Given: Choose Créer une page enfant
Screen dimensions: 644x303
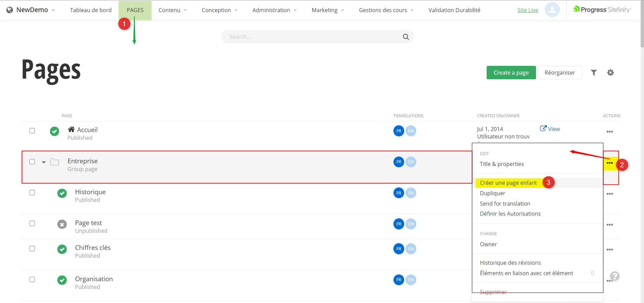Looking at the screenshot, I should [508, 183].
